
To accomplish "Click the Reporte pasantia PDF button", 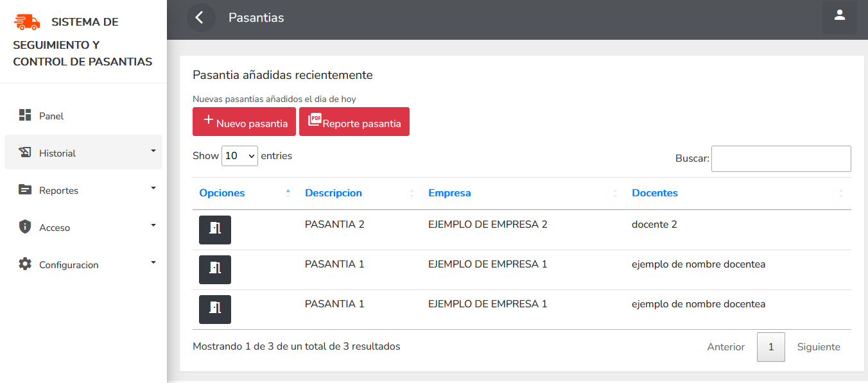I will coord(354,122).
